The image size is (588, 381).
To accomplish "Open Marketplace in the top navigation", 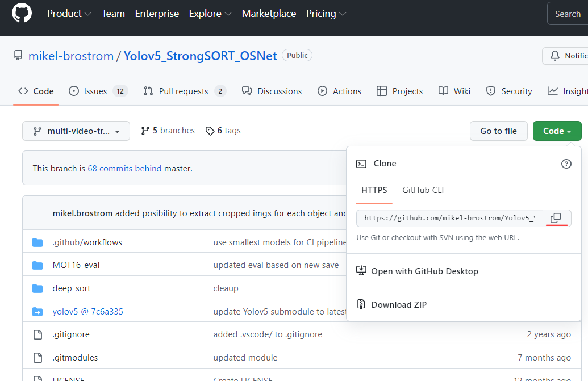I will (x=269, y=14).
